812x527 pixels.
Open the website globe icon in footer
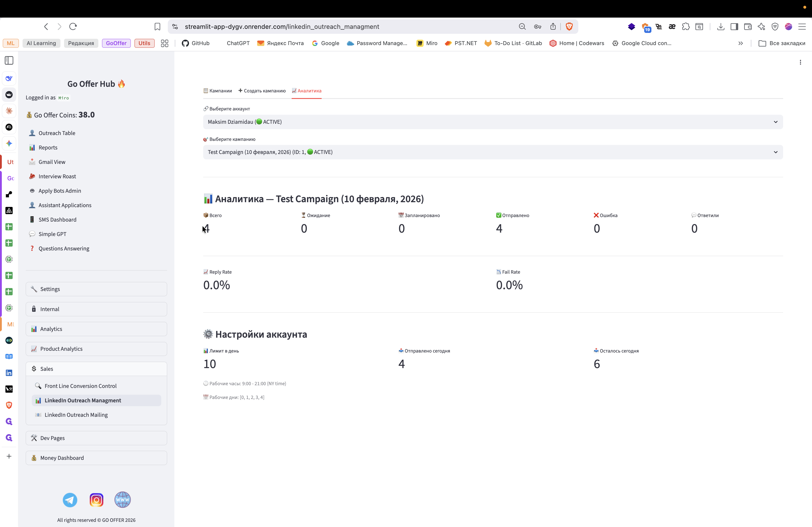point(122,500)
